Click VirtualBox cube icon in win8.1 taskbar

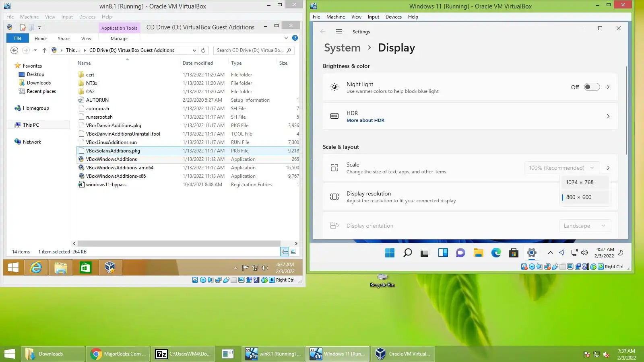tap(110, 267)
